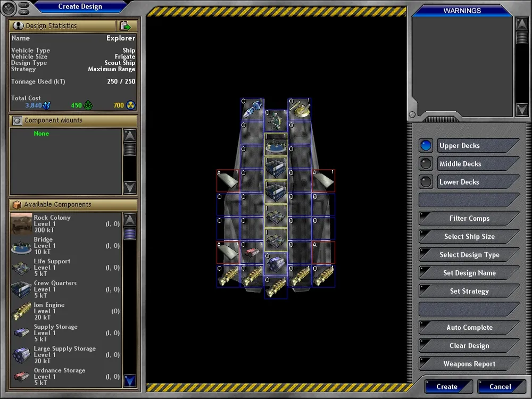Select the Rock Colony component icon

click(x=21, y=224)
